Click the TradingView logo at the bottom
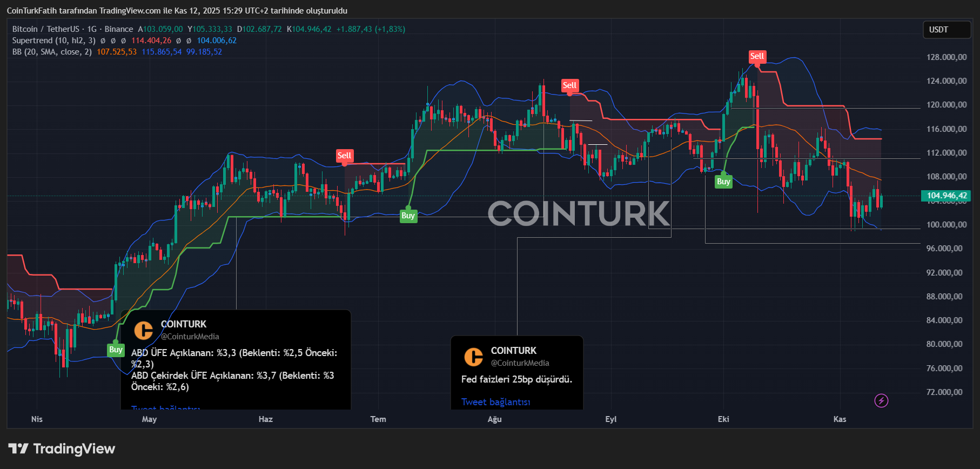Screen dimensions: 980x469 (62, 448)
